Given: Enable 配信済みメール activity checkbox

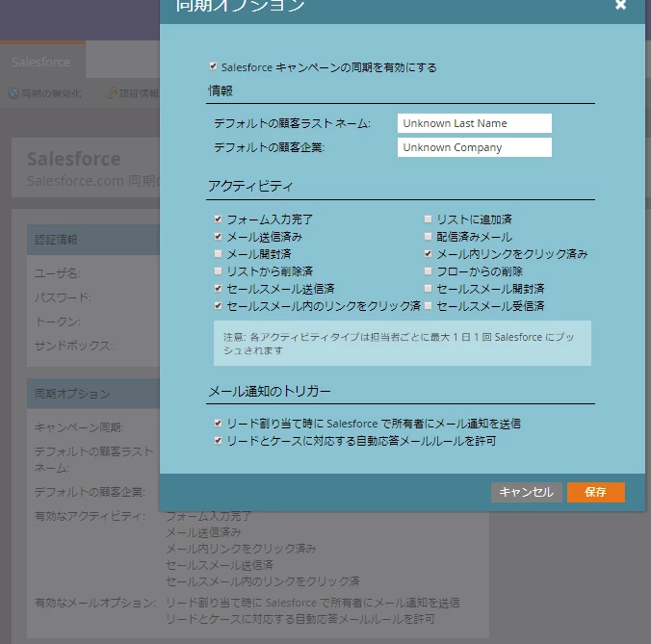Looking at the screenshot, I should (x=428, y=237).
